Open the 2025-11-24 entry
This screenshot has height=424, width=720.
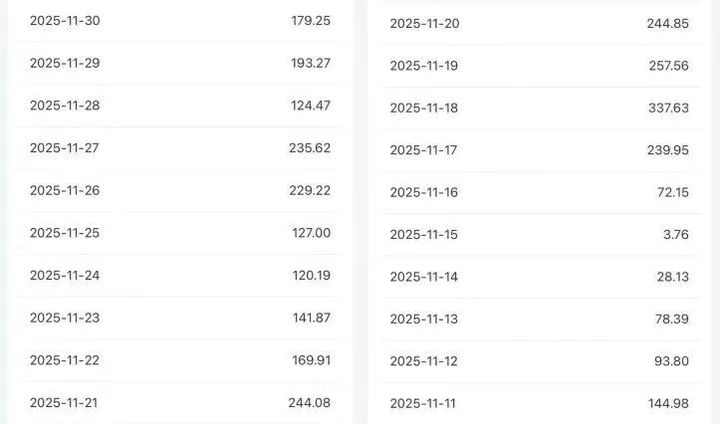(x=65, y=276)
